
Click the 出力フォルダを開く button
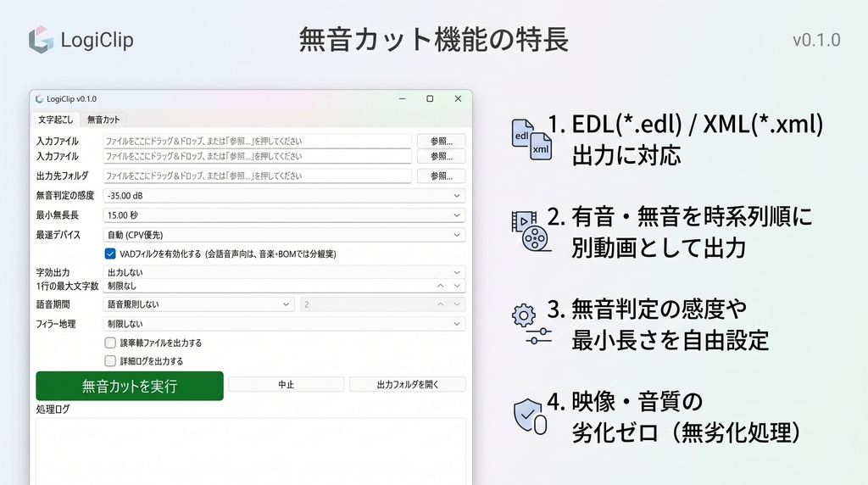pos(408,384)
